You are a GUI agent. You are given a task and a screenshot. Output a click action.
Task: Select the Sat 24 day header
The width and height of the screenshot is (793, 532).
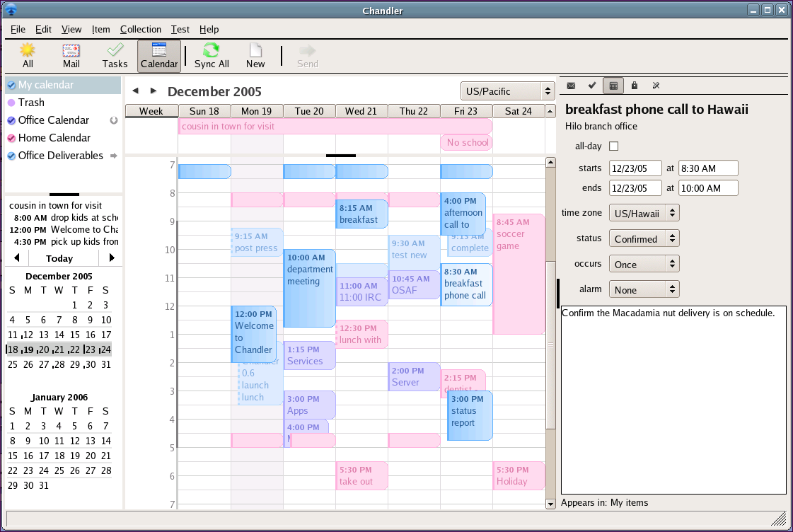tap(519, 111)
